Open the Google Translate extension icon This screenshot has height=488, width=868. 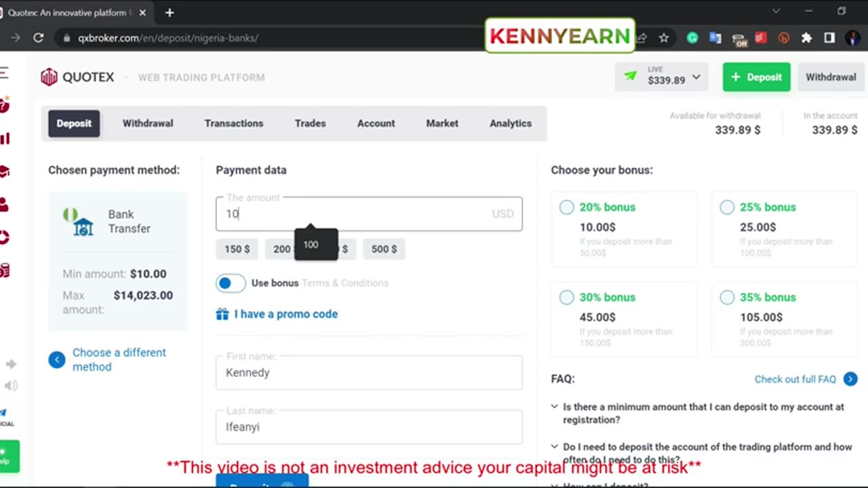(x=715, y=38)
